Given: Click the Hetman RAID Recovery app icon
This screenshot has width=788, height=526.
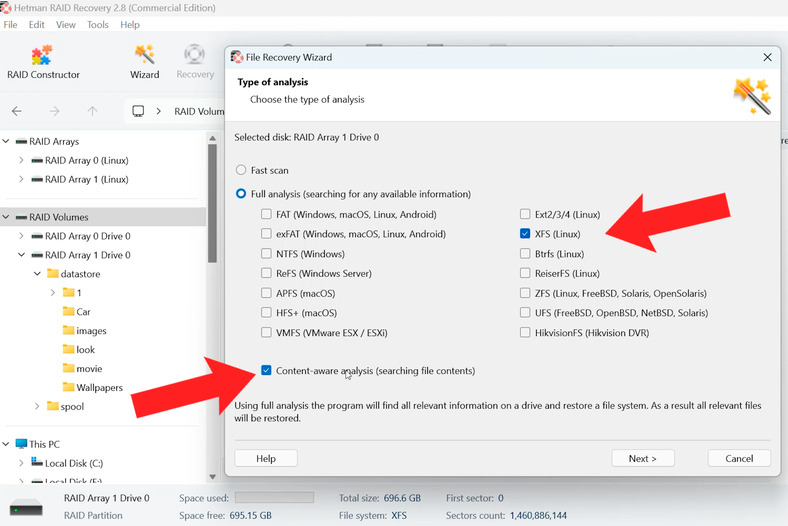Looking at the screenshot, I should [6, 8].
